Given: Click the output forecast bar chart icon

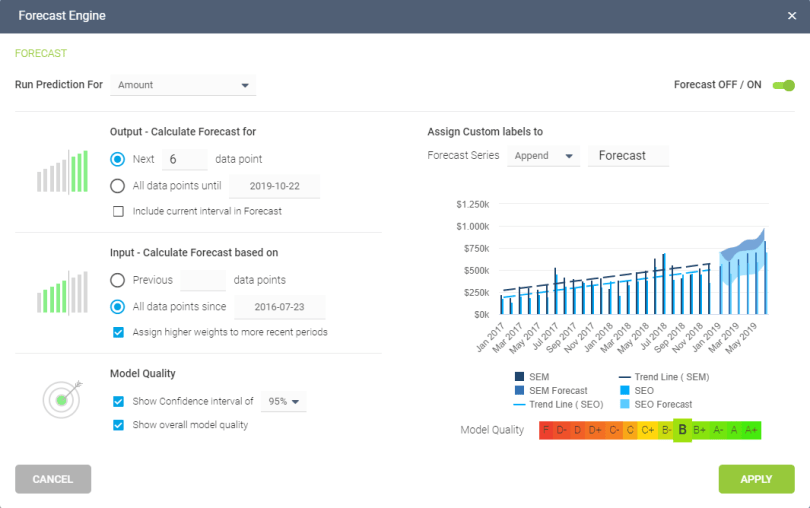Looking at the screenshot, I should (x=62, y=172).
